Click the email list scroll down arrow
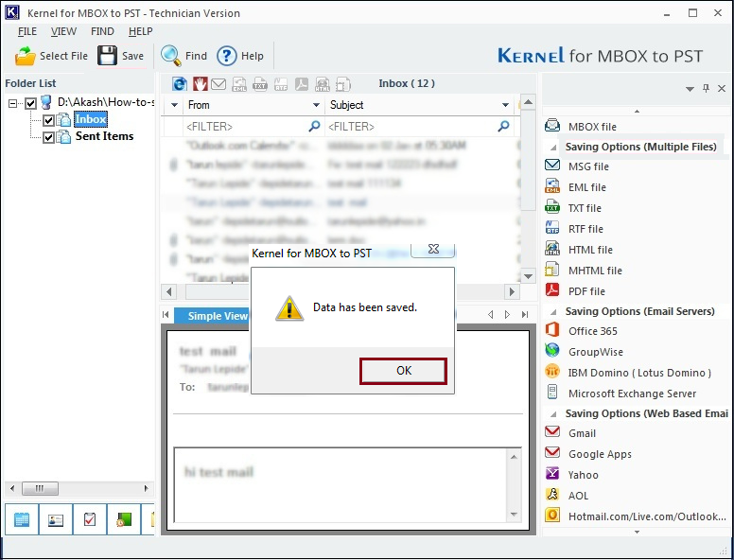This screenshot has height=560, width=734. tap(528, 276)
